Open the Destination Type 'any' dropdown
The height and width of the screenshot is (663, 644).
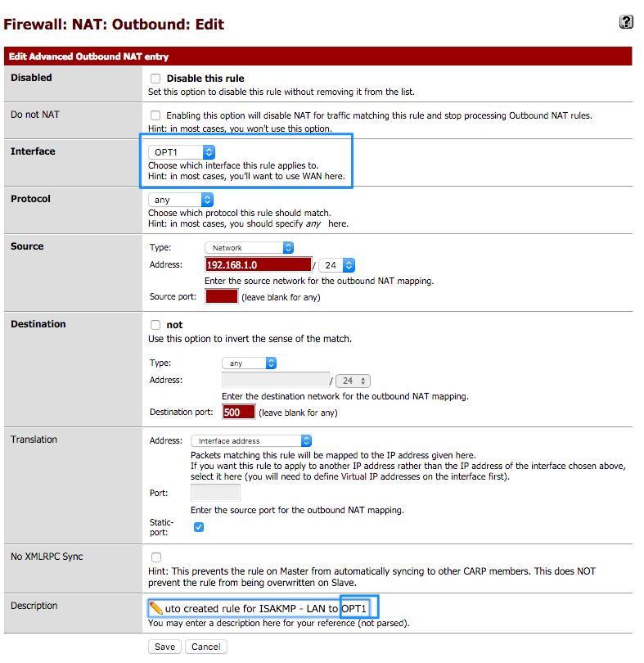point(249,363)
